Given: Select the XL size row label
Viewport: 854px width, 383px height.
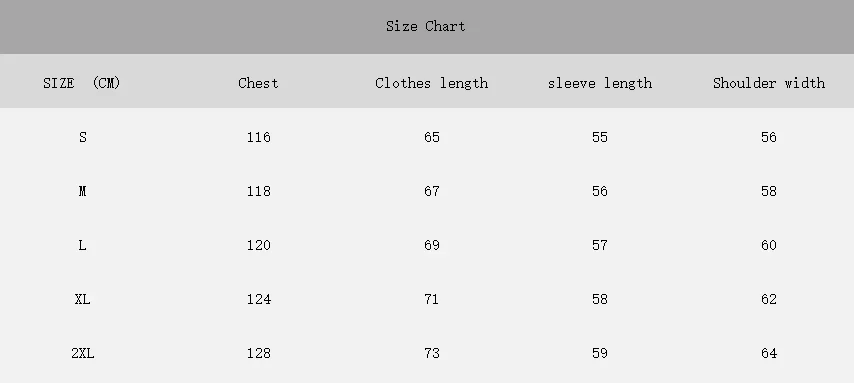Looking at the screenshot, I should 82,299.
